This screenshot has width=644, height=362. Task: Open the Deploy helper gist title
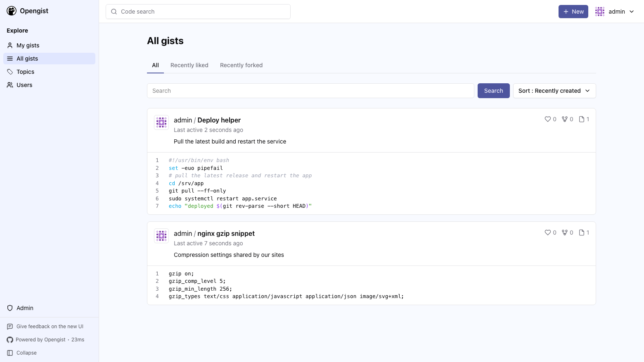click(219, 120)
